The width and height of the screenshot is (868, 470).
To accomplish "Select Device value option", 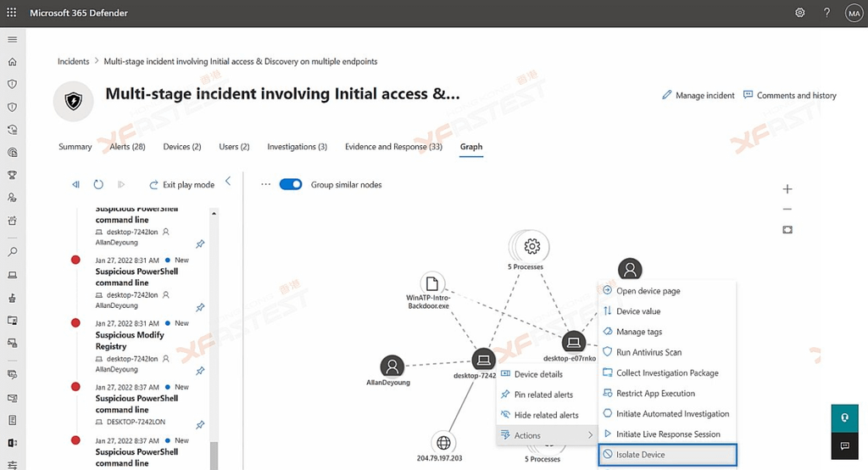I will (667, 311).
